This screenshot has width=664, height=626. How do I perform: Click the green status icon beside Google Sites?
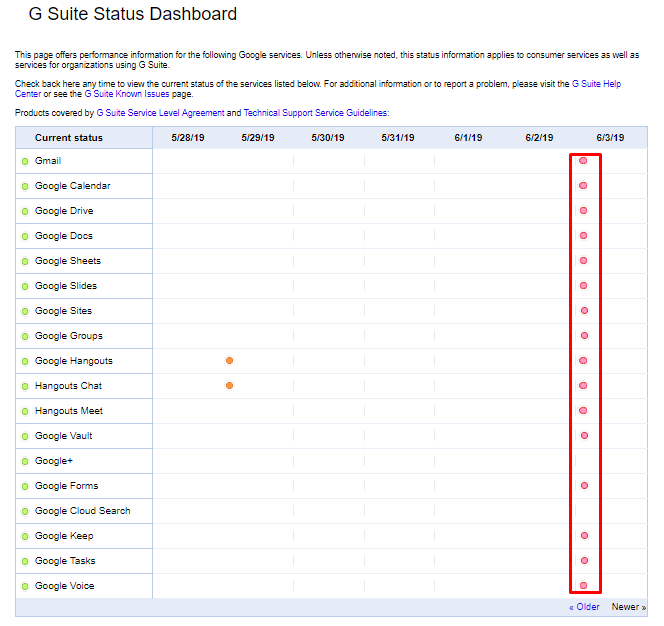(x=25, y=311)
